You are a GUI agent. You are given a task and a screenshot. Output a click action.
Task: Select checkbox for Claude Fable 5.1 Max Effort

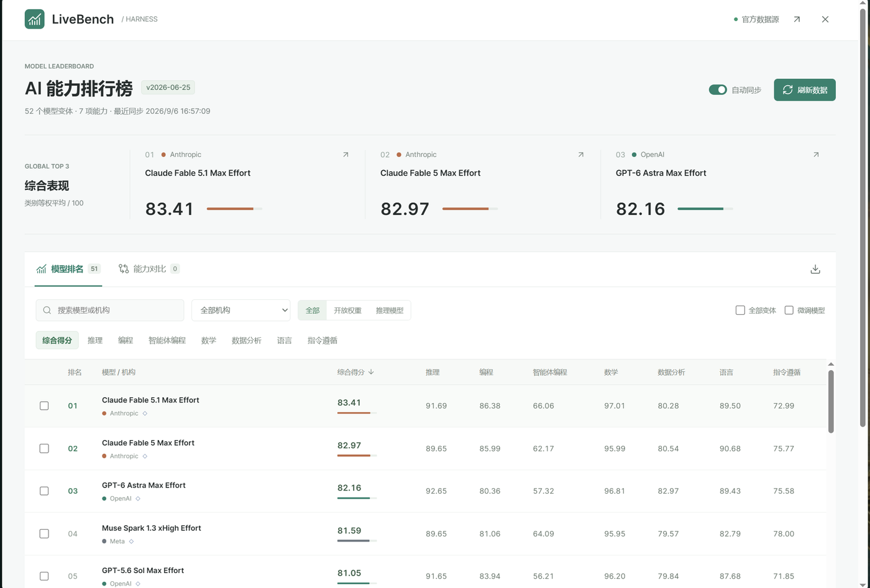coord(44,406)
